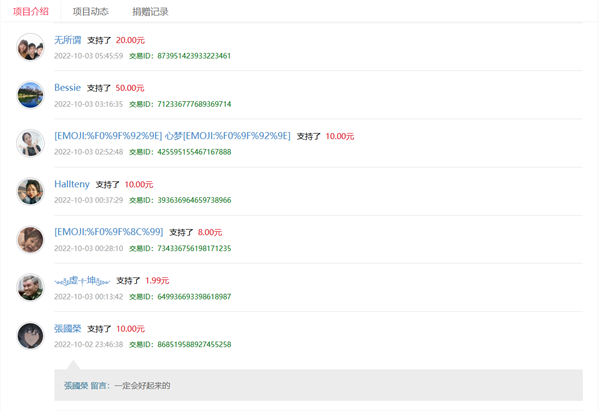Select the 捐赠记录 tab
The height and width of the screenshot is (412, 600).
click(150, 11)
